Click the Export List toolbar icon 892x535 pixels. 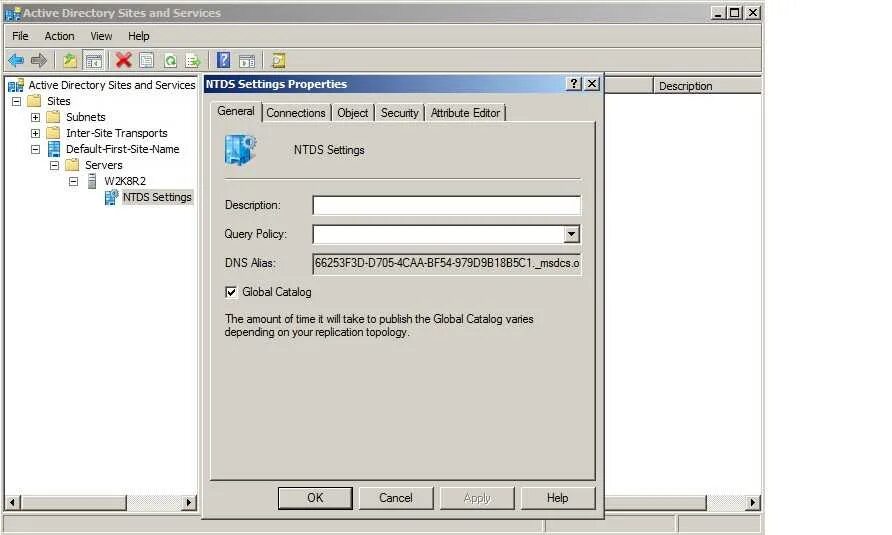pos(193,60)
